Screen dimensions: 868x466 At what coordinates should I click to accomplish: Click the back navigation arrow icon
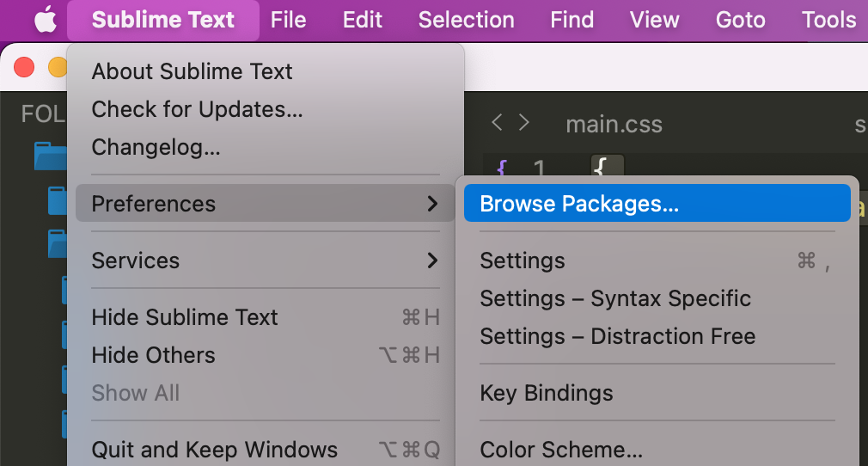[x=496, y=123]
